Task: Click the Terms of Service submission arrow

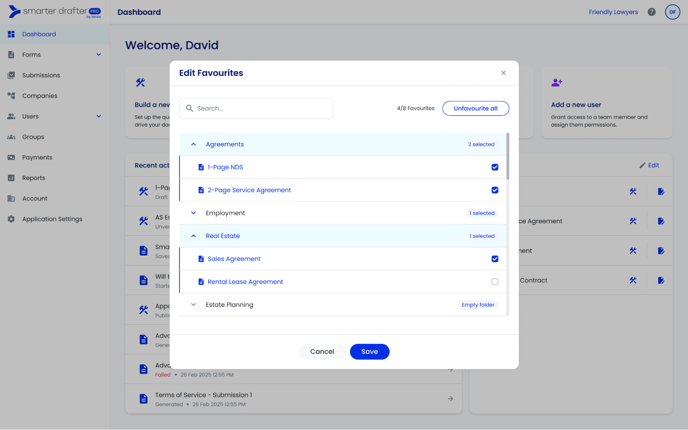Action: (x=450, y=399)
